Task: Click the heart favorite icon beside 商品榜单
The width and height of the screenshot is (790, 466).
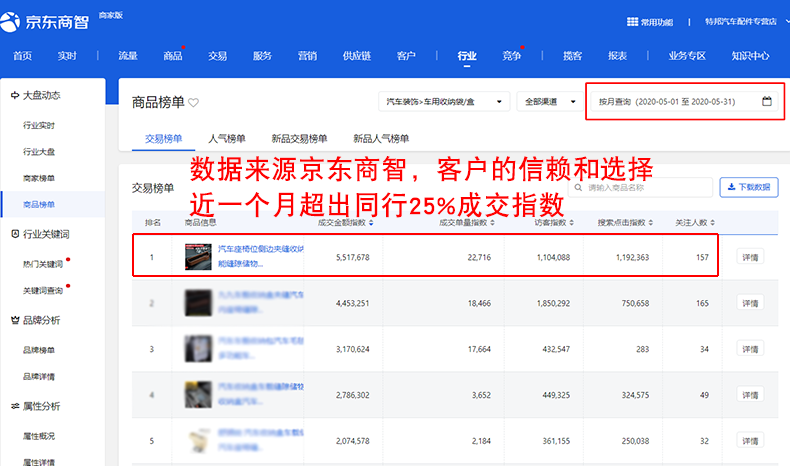Action: [x=194, y=102]
